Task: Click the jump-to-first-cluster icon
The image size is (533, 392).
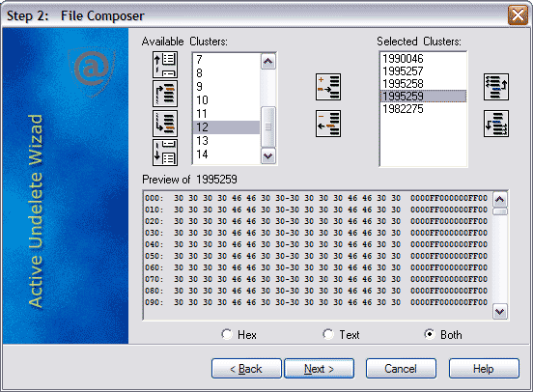Action: click(x=165, y=65)
